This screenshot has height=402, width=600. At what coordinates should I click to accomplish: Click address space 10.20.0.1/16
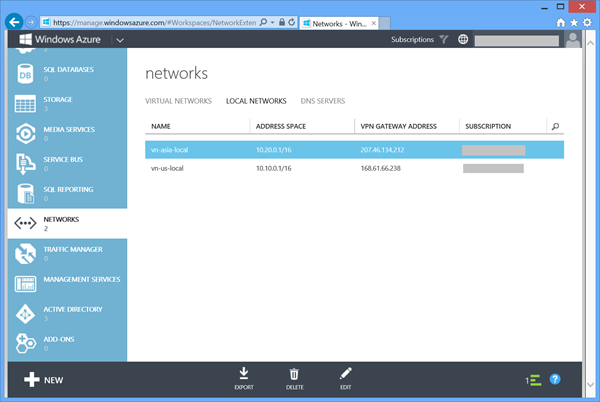tap(274, 150)
